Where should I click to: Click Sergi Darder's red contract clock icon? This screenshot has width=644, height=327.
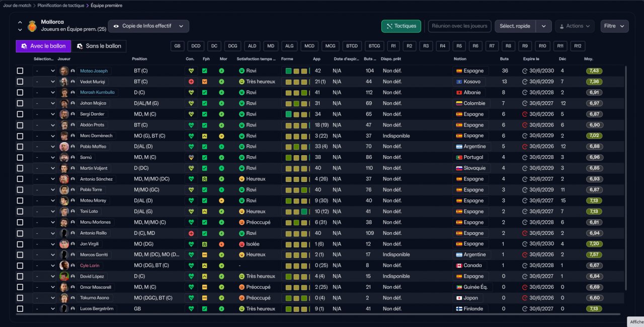click(525, 114)
